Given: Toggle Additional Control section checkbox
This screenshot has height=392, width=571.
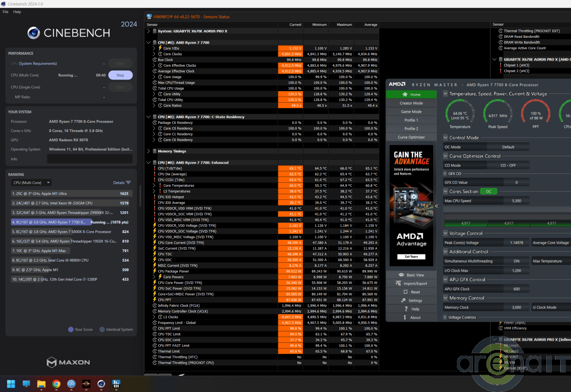Looking at the screenshot, I should (x=445, y=252).
